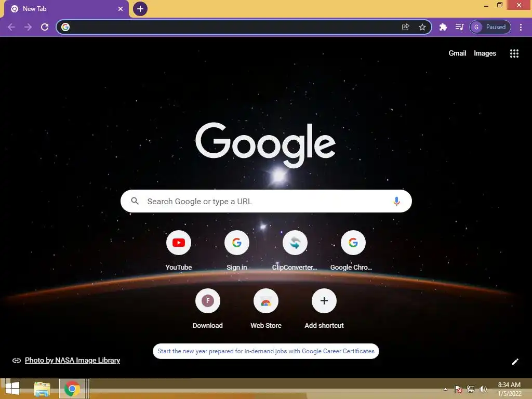Image resolution: width=532 pixels, height=399 pixels.
Task: Click the magnifier icon in the search box
Action: 135,201
